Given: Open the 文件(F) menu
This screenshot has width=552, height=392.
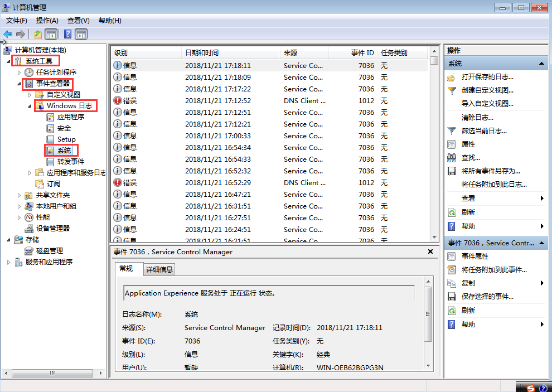Looking at the screenshot, I should point(17,21).
